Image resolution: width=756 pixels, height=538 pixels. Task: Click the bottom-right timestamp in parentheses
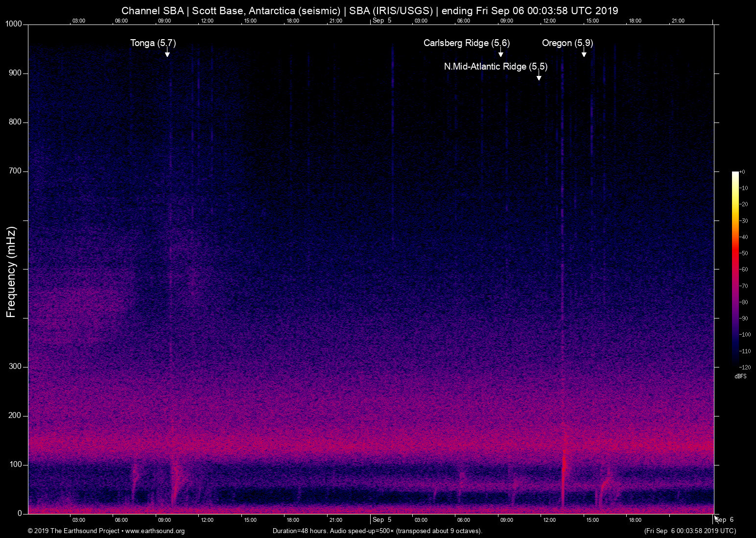[690, 531]
